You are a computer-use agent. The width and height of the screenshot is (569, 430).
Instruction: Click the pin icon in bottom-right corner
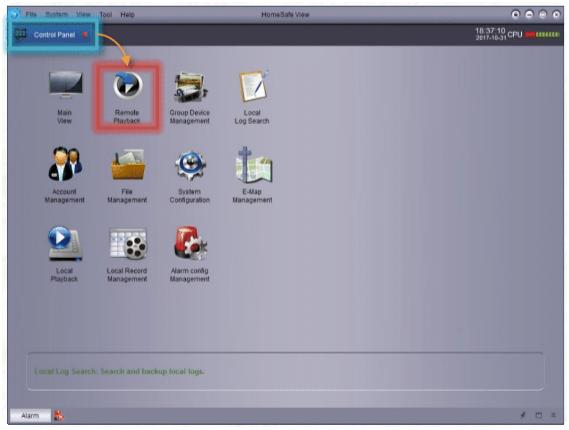pos(523,415)
